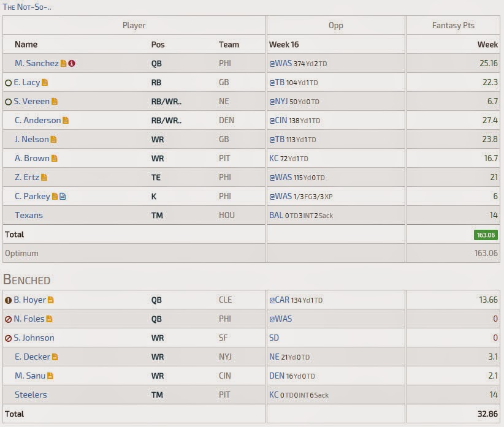The width and height of the screenshot is (504, 427).
Task: Click the out status icon before S. Johnson
Action: [9, 338]
